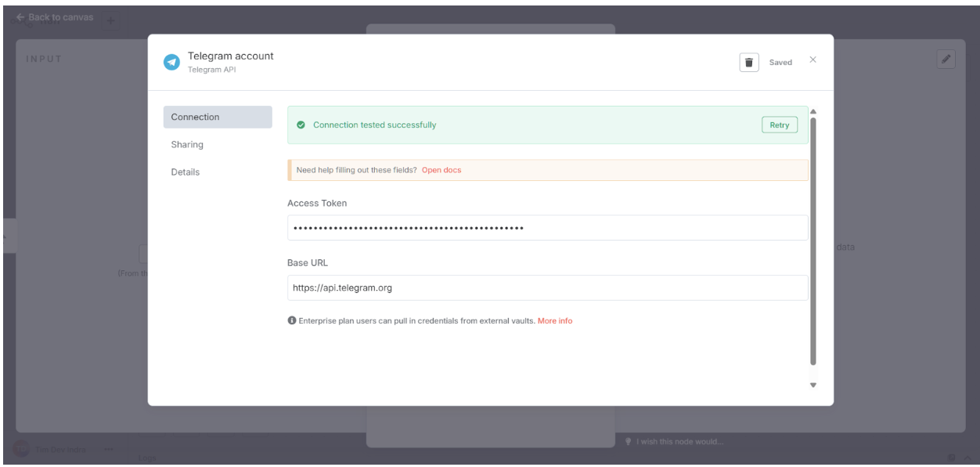Retry the connection test

coord(780,125)
